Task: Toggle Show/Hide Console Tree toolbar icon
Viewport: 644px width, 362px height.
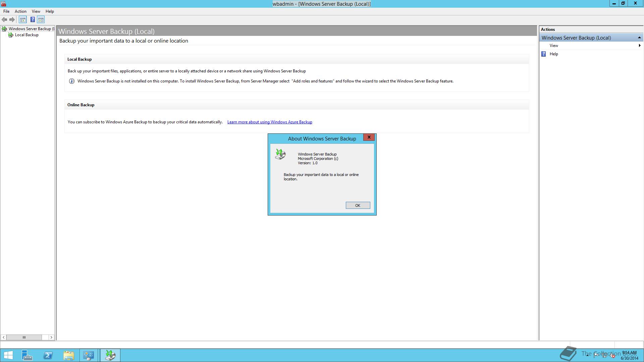Action: click(23, 20)
